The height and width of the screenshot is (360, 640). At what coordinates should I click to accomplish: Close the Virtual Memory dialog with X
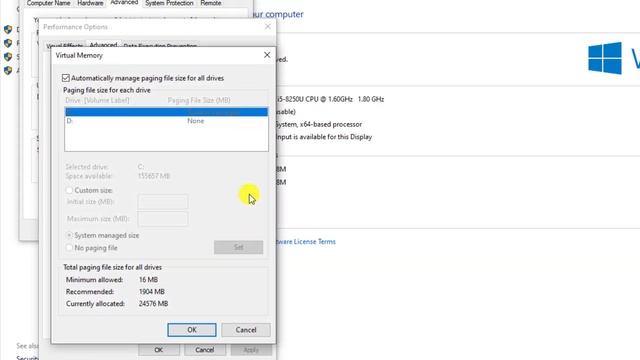point(267,55)
